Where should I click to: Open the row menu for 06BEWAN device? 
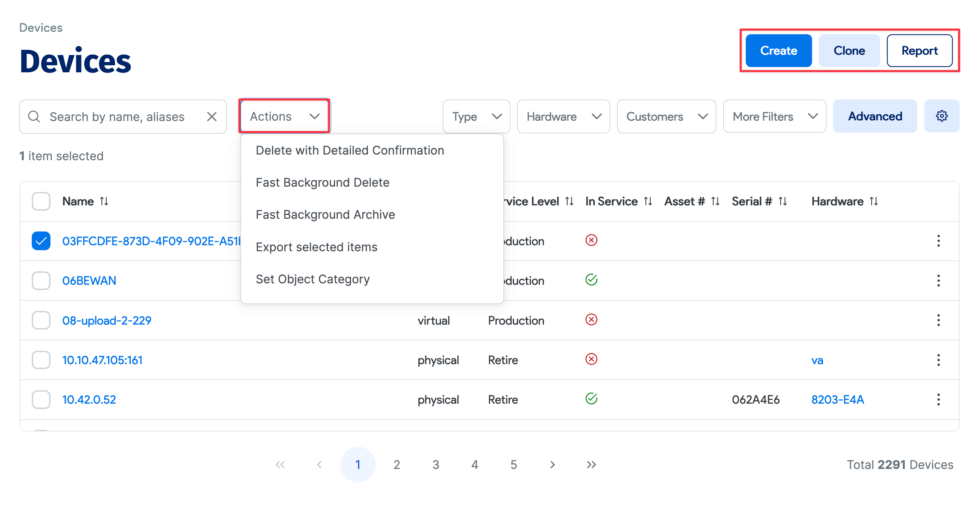pos(939,281)
